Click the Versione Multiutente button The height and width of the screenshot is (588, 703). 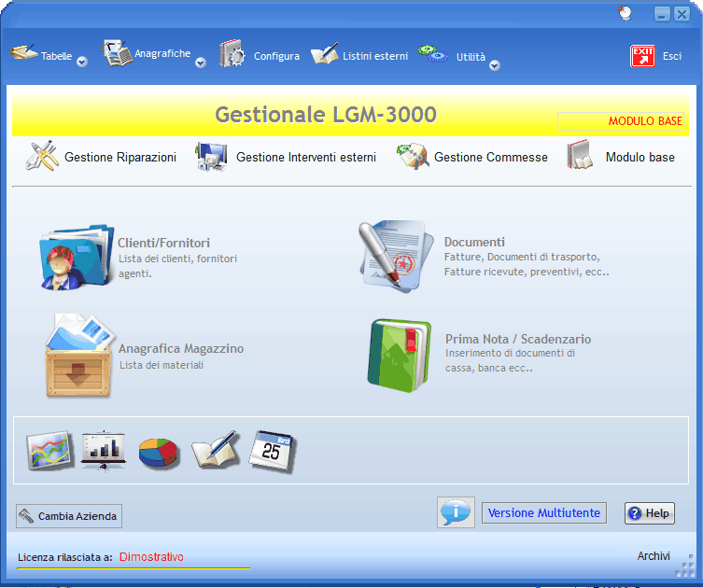544,512
